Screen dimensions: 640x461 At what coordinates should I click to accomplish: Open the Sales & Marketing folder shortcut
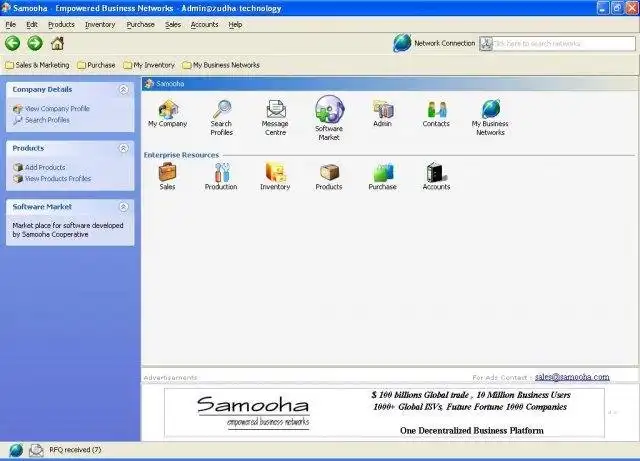[37, 65]
